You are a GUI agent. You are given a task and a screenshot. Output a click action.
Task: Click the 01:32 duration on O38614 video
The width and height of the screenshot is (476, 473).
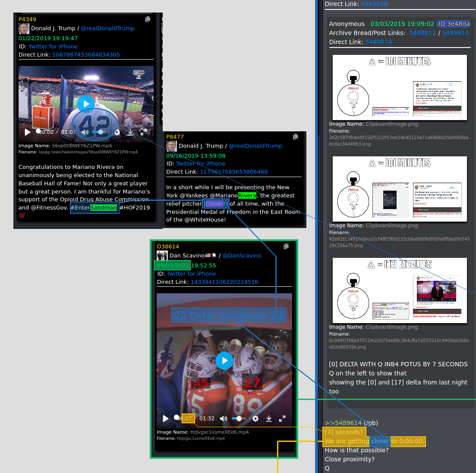click(x=207, y=419)
